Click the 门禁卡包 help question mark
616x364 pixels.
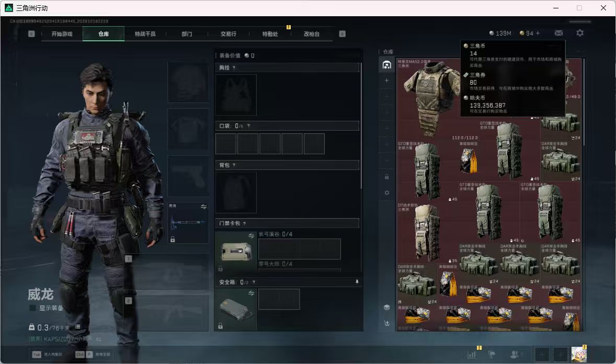[x=244, y=223]
